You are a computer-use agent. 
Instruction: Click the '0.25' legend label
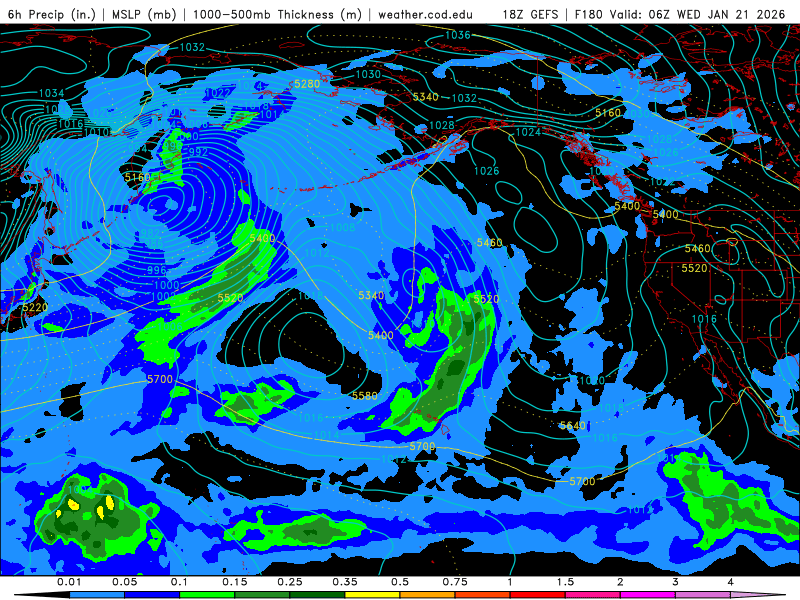point(290,582)
